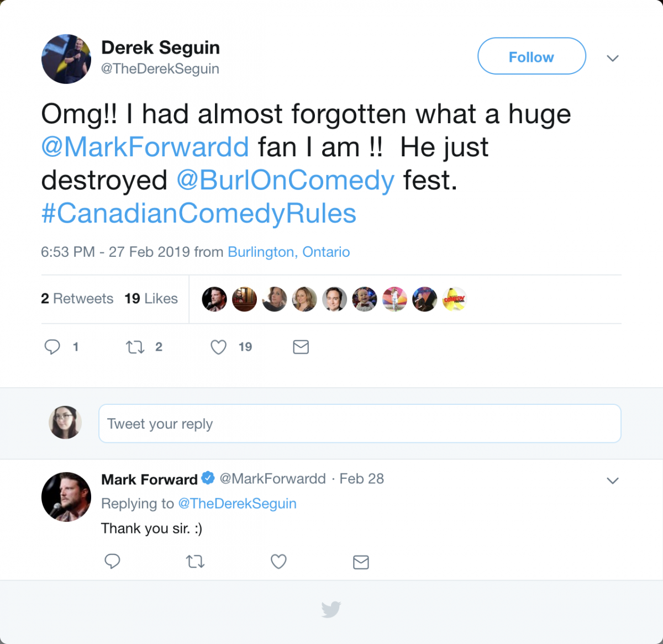Open the @MarkForwardd mention link
The image size is (663, 644).
click(145, 147)
